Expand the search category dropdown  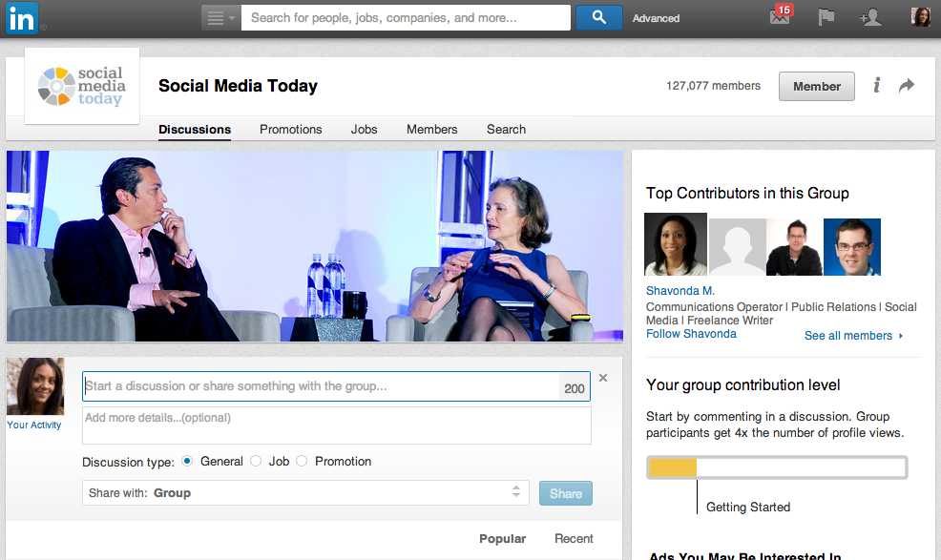pyautogui.click(x=220, y=18)
